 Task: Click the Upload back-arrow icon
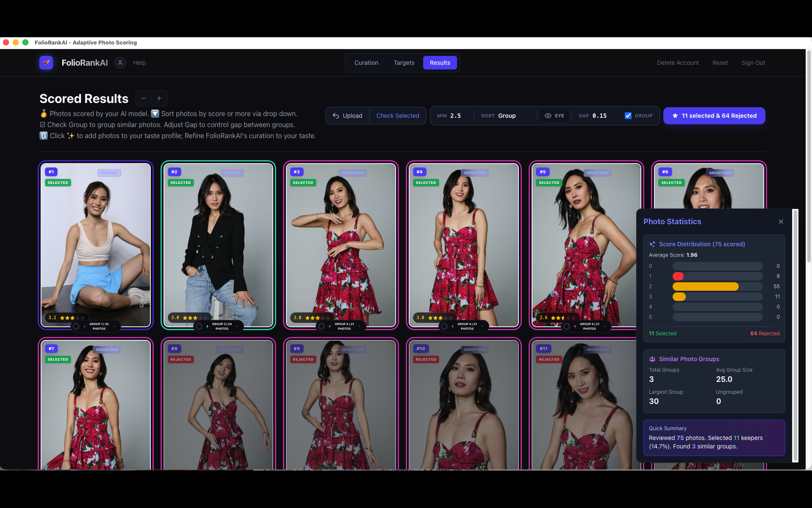click(336, 116)
